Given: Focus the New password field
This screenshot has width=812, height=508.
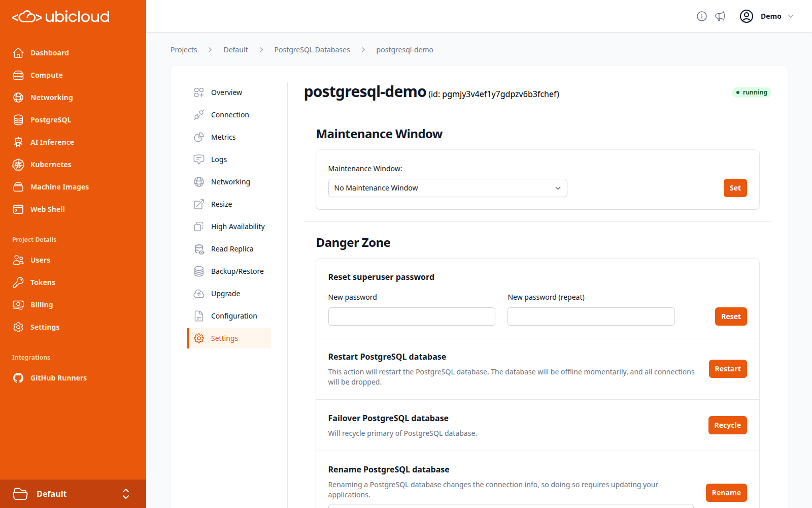Looking at the screenshot, I should [x=412, y=316].
